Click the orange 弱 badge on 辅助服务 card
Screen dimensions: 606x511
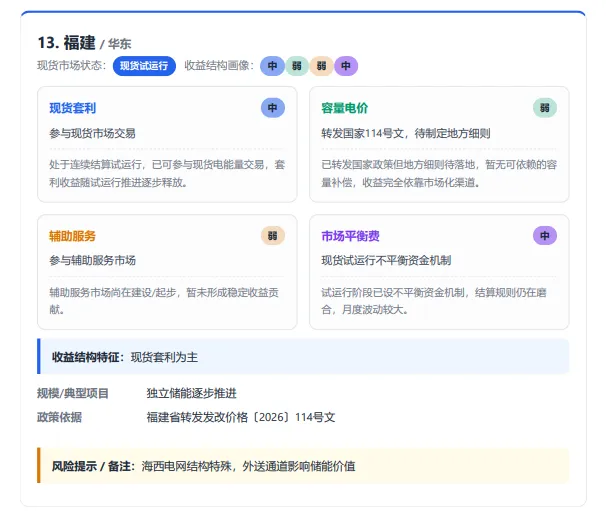(x=273, y=235)
